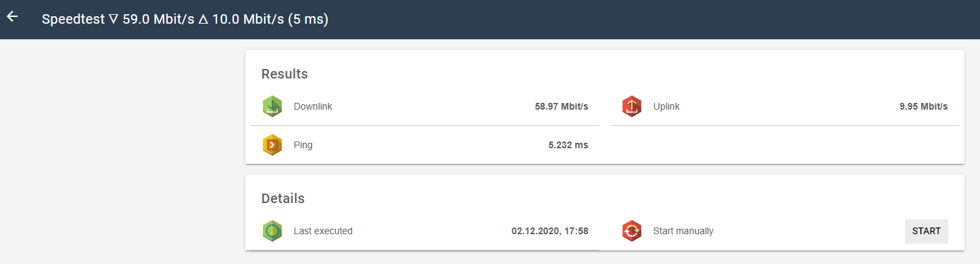
Task: Select the 9.95 Mbit/s uplink value
Action: [924, 106]
